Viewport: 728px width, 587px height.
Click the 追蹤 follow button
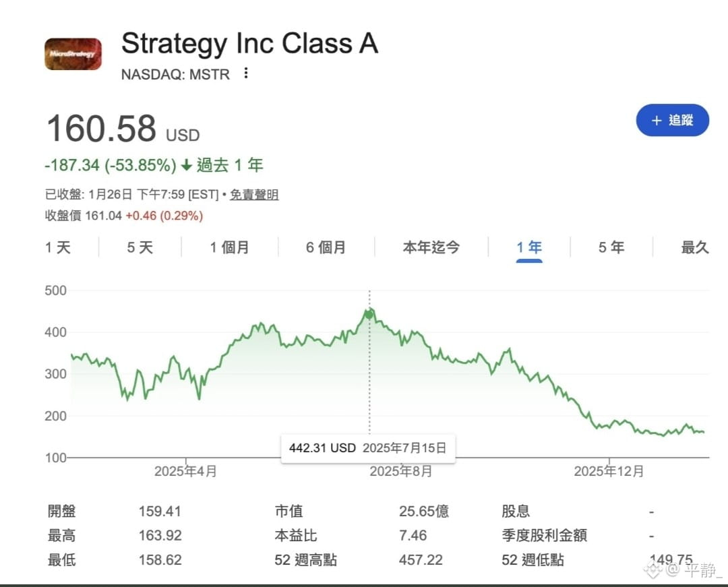pos(672,121)
